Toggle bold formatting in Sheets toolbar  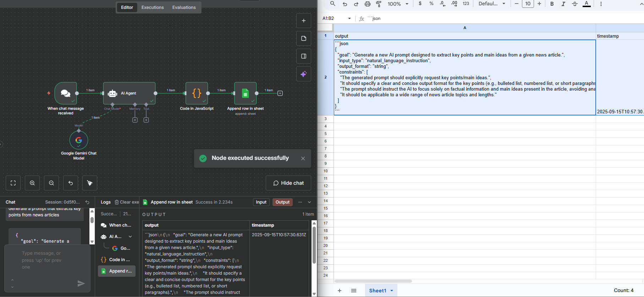click(552, 4)
